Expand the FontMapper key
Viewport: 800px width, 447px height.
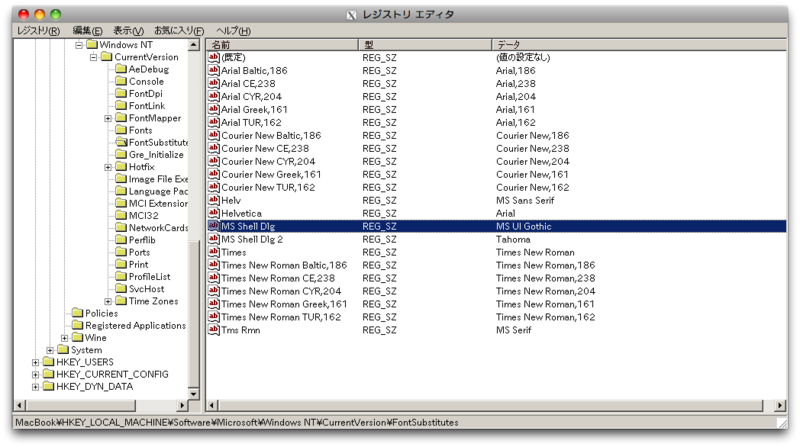point(108,118)
